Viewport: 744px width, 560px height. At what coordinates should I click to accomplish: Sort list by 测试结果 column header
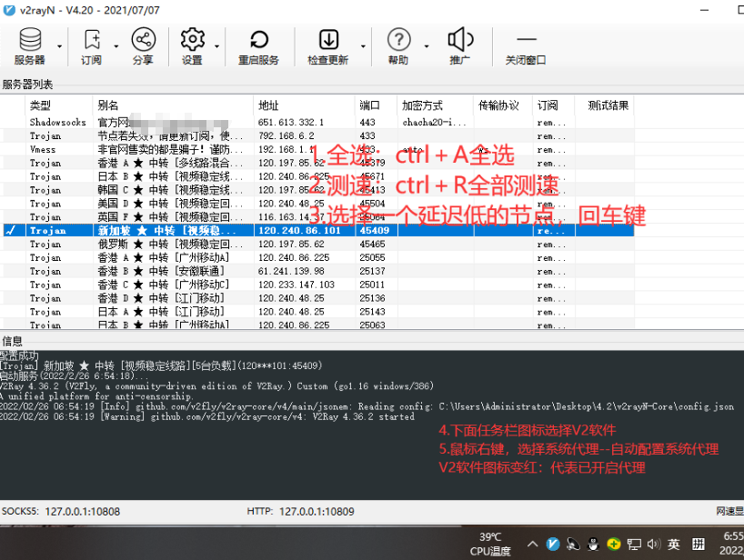pyautogui.click(x=608, y=105)
